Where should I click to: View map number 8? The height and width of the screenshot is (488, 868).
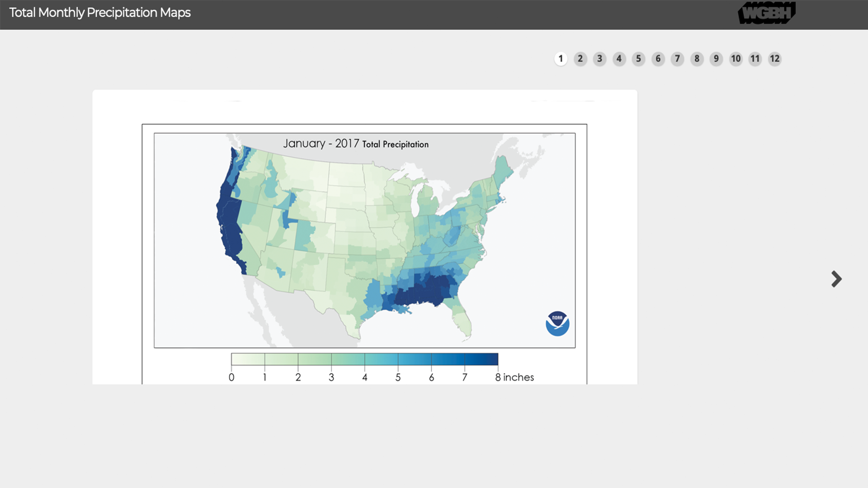[697, 59]
